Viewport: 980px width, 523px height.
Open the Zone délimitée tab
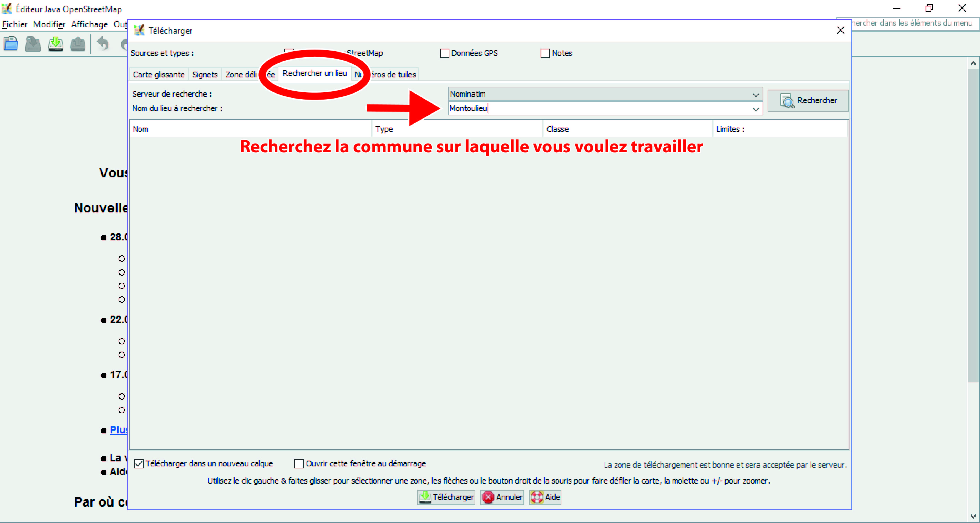pyautogui.click(x=250, y=75)
